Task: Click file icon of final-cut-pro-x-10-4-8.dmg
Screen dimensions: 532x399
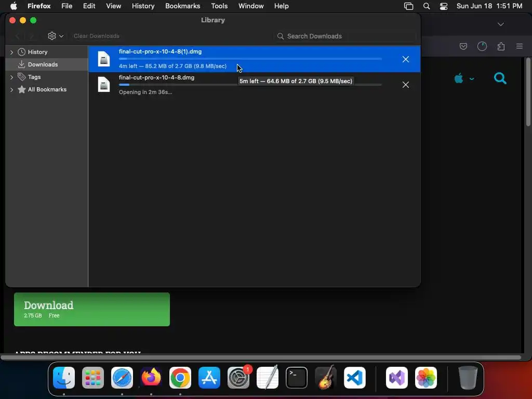Action: coord(104,85)
